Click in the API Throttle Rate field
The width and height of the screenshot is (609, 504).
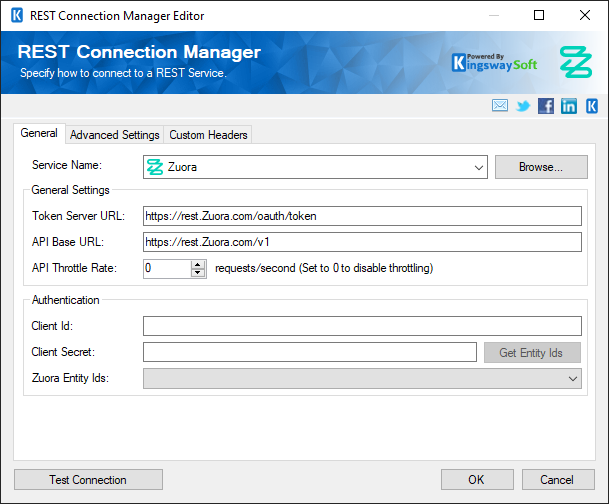pyautogui.click(x=167, y=268)
